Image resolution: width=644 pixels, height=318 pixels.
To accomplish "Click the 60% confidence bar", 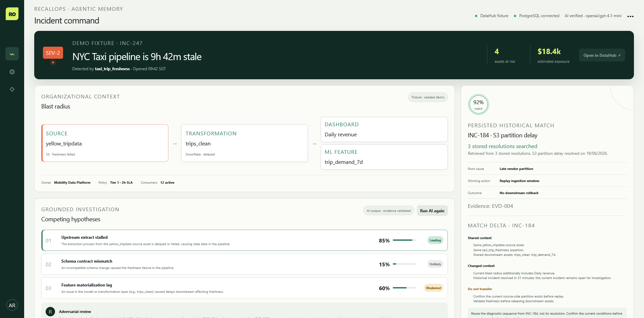I will tap(404, 288).
